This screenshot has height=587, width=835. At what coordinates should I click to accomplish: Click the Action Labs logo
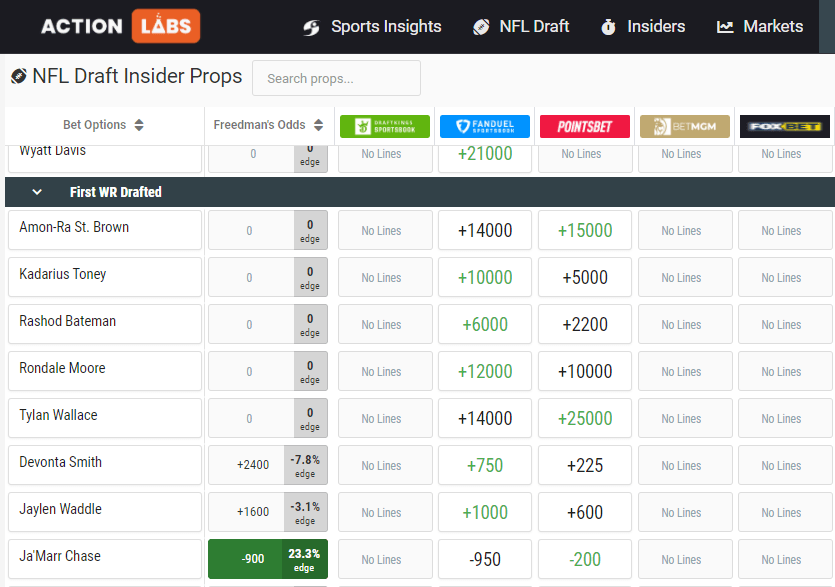pos(120,26)
